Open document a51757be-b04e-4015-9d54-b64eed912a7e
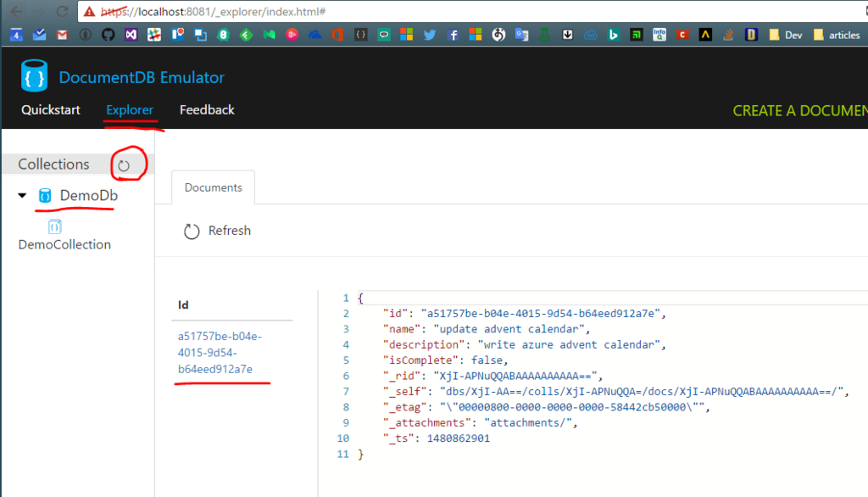The image size is (868, 497). (220, 352)
